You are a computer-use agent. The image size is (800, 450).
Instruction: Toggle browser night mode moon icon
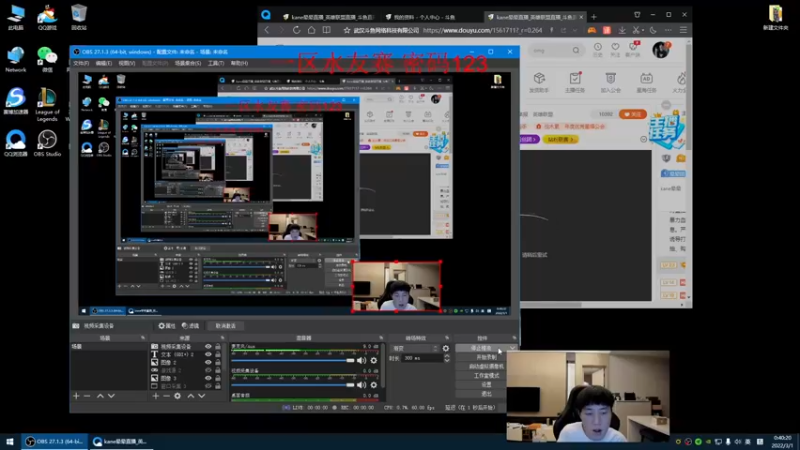[653, 30]
